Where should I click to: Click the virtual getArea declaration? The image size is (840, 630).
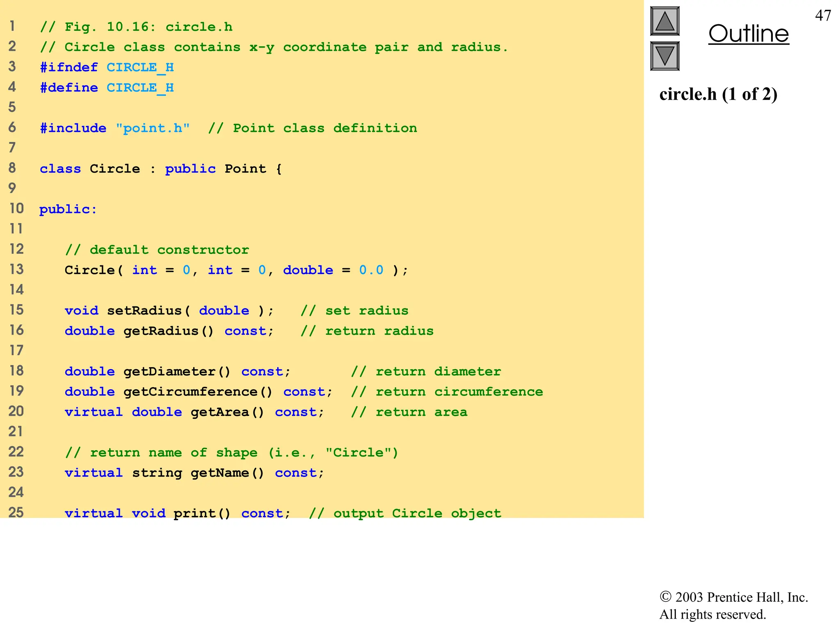tap(194, 412)
